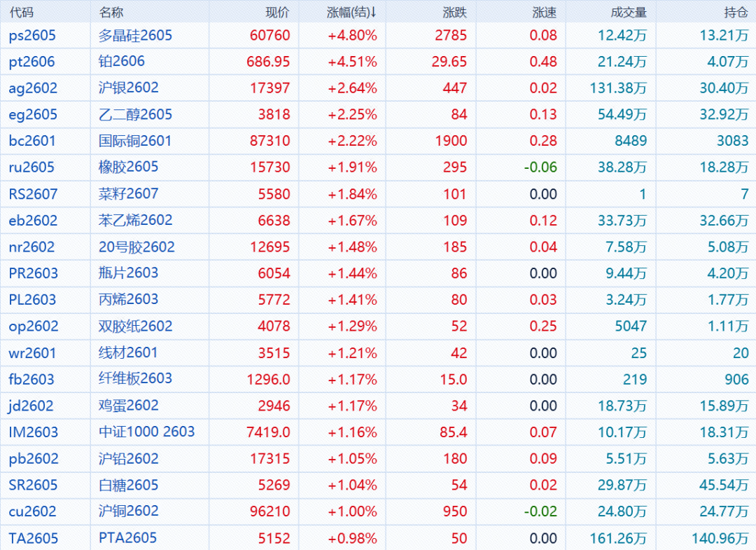The image size is (756, 550).
Task: Click 中证1000 2603 index future
Action: [x=146, y=432]
